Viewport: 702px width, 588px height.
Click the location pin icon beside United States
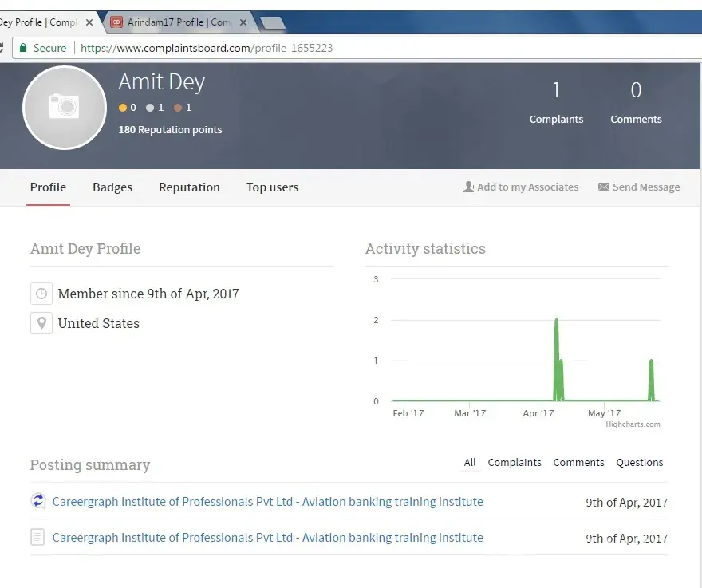pyautogui.click(x=41, y=323)
